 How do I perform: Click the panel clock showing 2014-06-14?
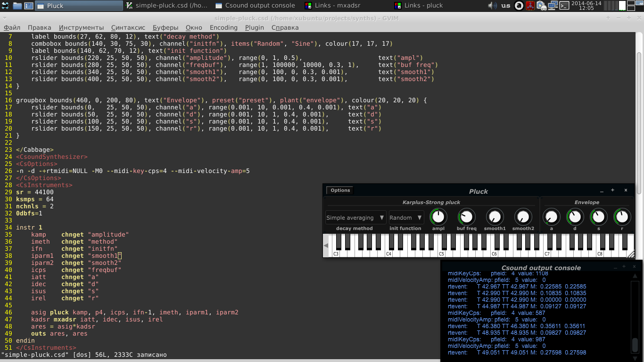point(586,6)
